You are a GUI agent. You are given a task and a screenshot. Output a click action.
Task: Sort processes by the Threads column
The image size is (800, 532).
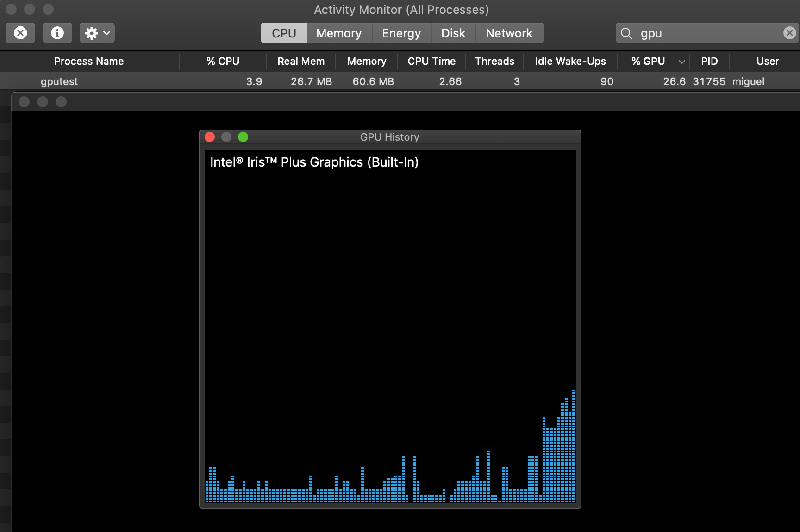tap(494, 61)
